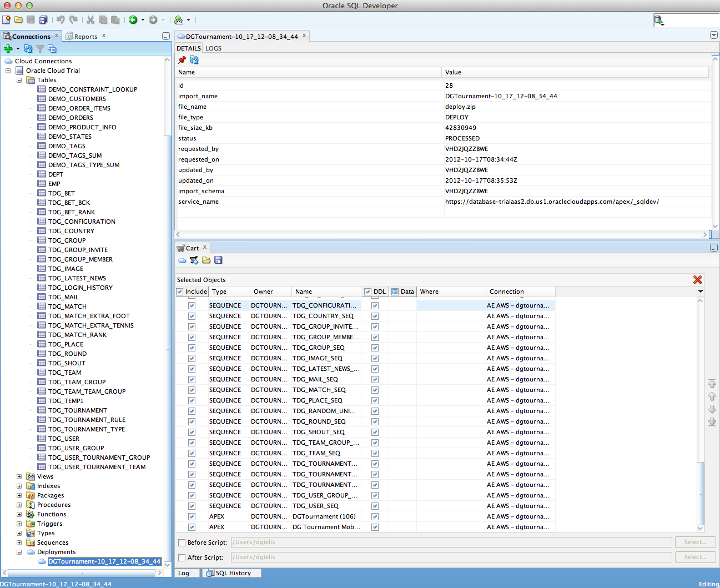The width and height of the screenshot is (720, 588).
Task: Refresh the Connections tree
Action: point(28,48)
